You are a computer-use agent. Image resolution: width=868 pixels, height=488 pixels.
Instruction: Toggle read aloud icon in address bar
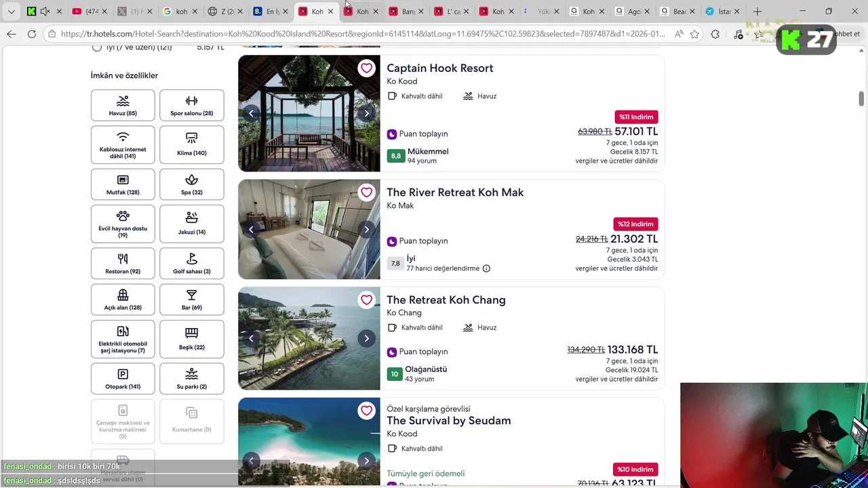point(679,34)
